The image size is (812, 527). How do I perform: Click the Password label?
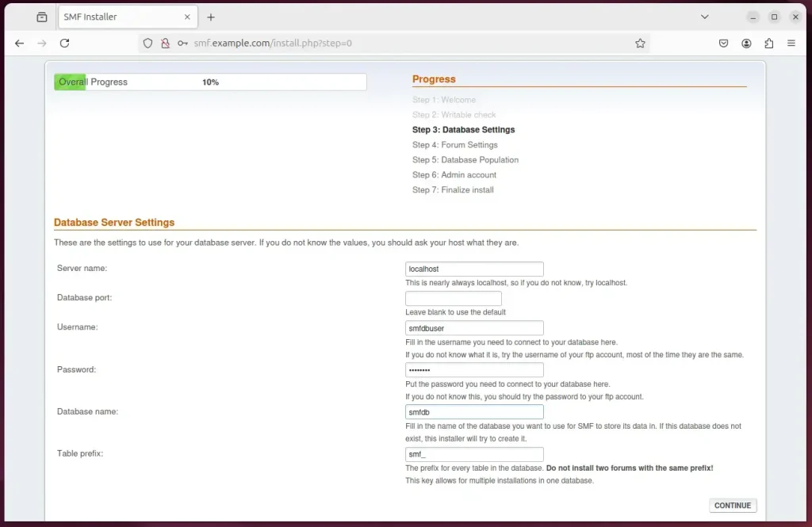(77, 369)
